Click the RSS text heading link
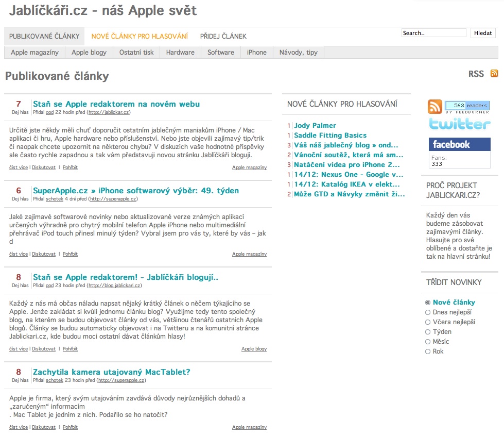Screen dimensions: 504x435 pyautogui.click(x=476, y=74)
